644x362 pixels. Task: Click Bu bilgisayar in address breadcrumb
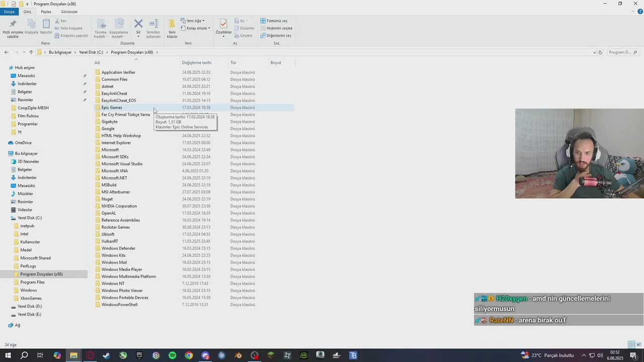pyautogui.click(x=60, y=52)
